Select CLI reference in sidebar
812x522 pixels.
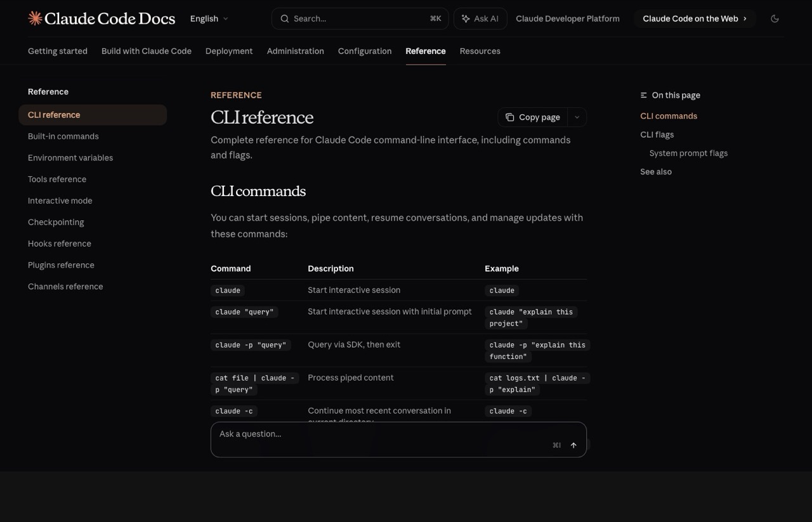(93, 115)
